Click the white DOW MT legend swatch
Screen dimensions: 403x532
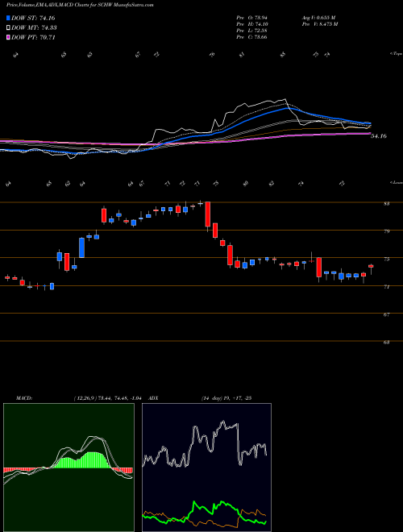pos(9,28)
